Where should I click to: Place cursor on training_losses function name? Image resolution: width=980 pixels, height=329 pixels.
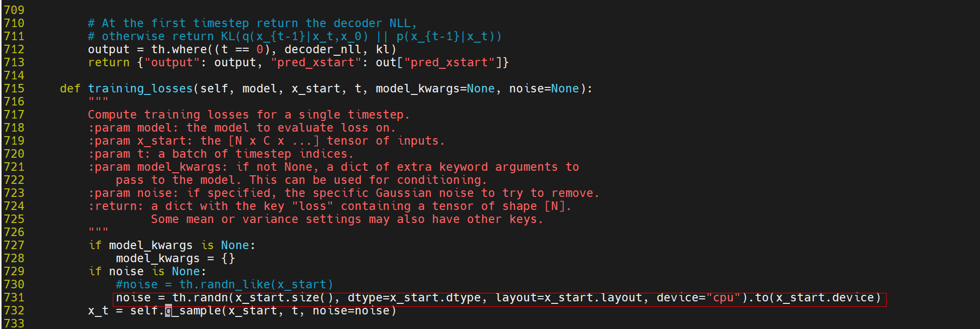click(140, 89)
